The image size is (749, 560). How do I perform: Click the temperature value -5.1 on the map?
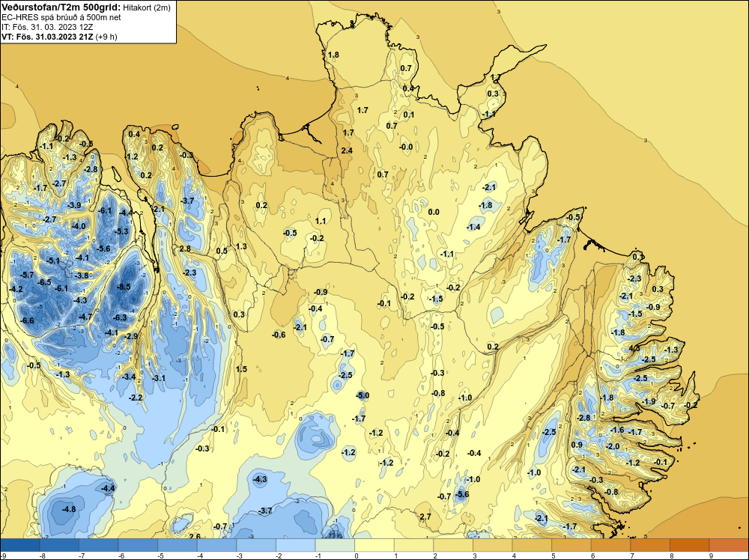pos(53,261)
